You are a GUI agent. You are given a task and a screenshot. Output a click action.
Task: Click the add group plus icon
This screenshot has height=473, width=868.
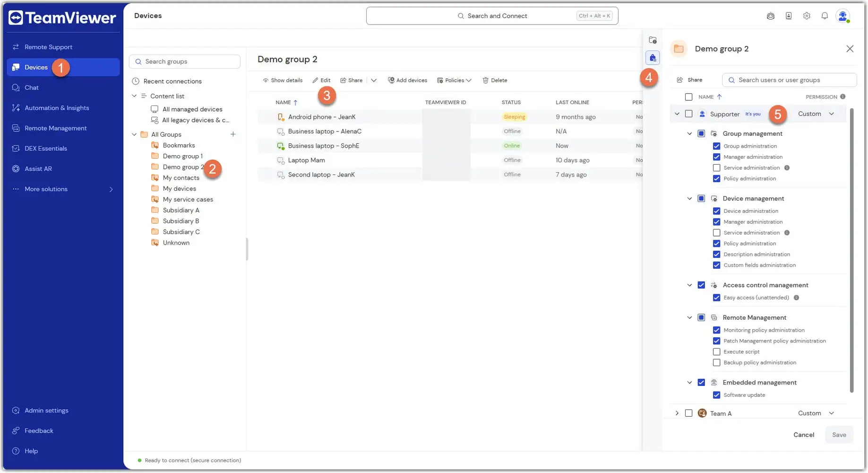[233, 134]
